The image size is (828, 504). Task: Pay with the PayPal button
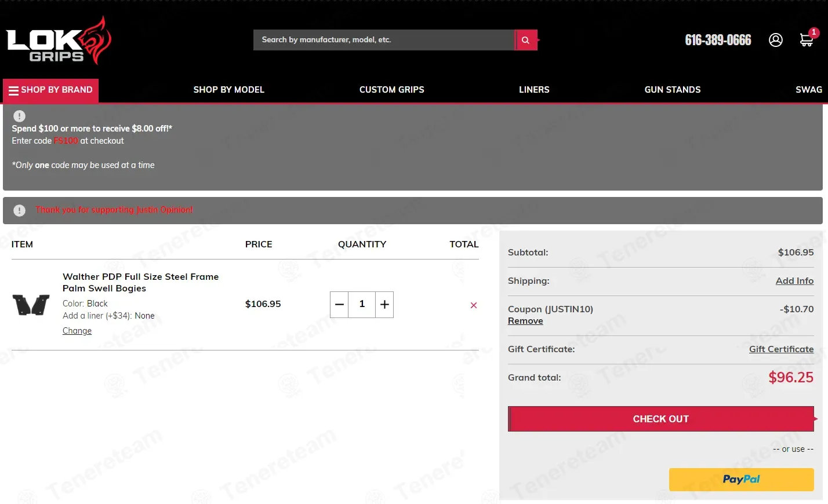pos(742,480)
